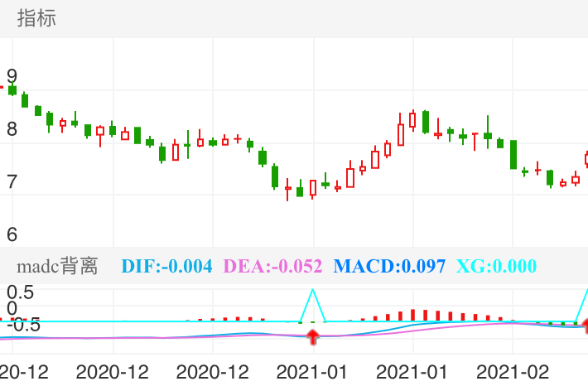Click the 指标 header label

click(36, 18)
